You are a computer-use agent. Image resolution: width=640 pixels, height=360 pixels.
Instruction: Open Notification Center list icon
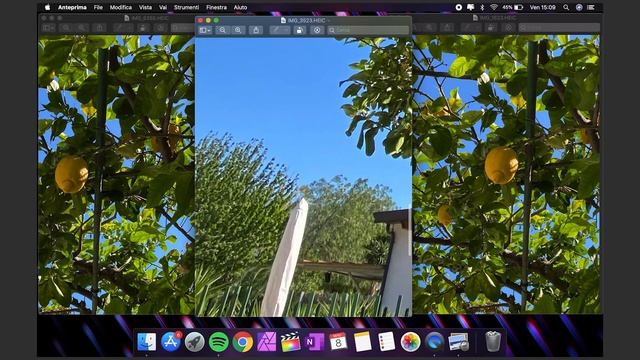[591, 7]
